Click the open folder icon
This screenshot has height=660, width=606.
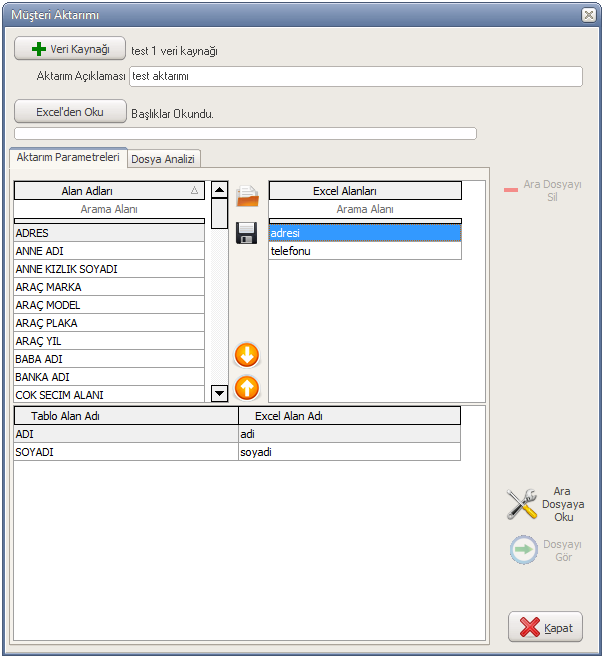247,196
